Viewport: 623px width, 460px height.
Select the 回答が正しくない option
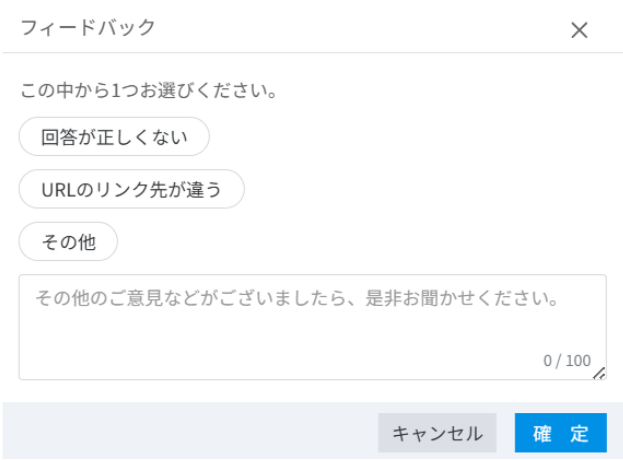pyautogui.click(x=114, y=138)
